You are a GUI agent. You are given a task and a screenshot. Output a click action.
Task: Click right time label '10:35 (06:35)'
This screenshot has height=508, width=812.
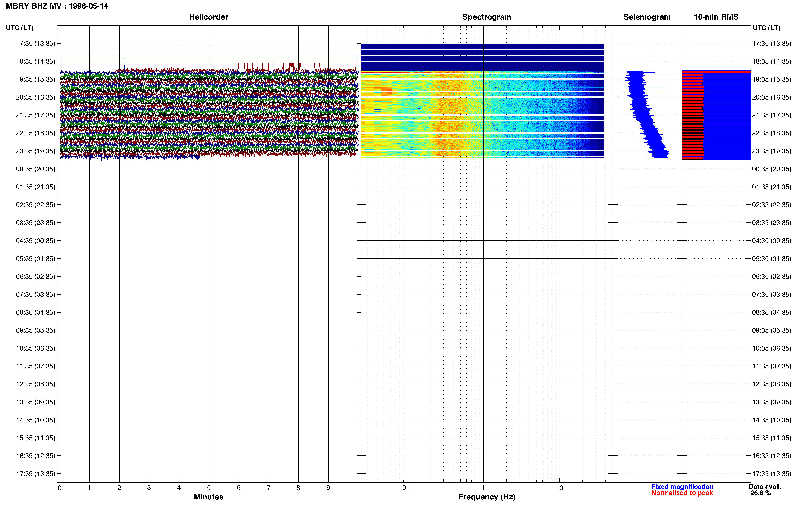tap(772, 348)
